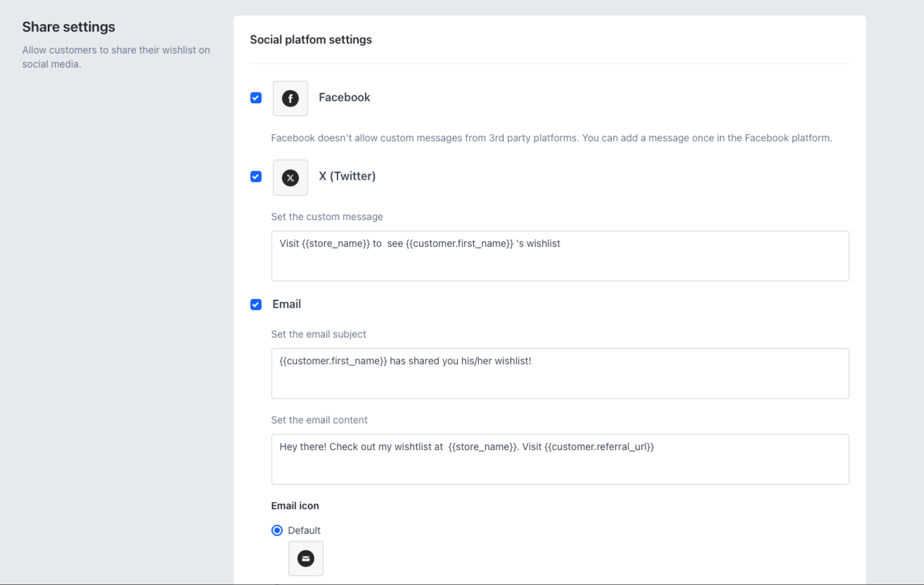
Task: Click the Email option label
Action: (x=286, y=304)
